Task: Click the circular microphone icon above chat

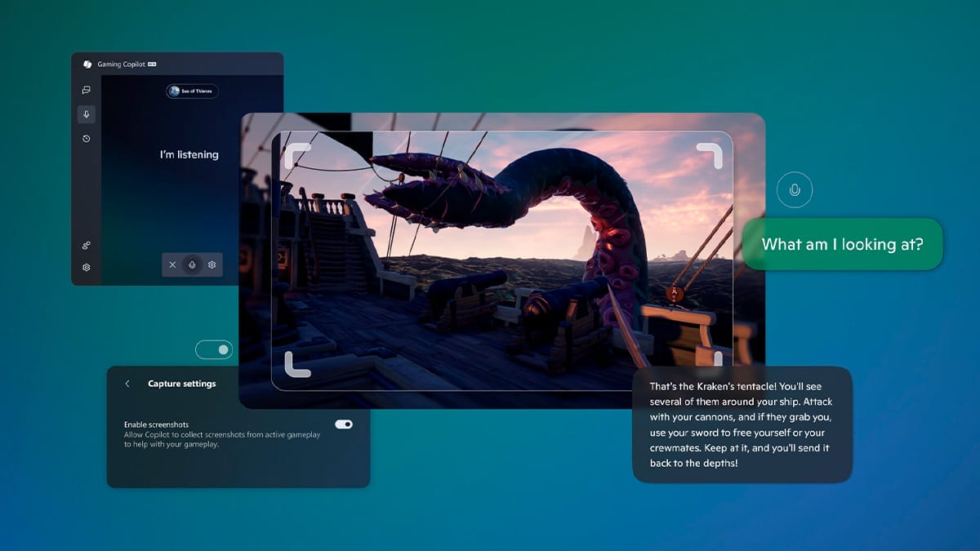Action: [795, 190]
